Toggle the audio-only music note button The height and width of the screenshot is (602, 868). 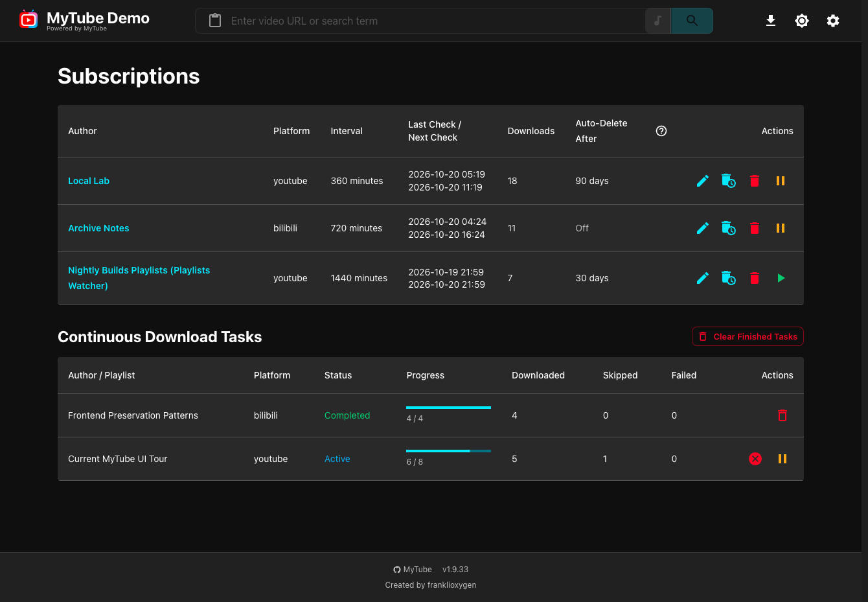[x=657, y=21]
